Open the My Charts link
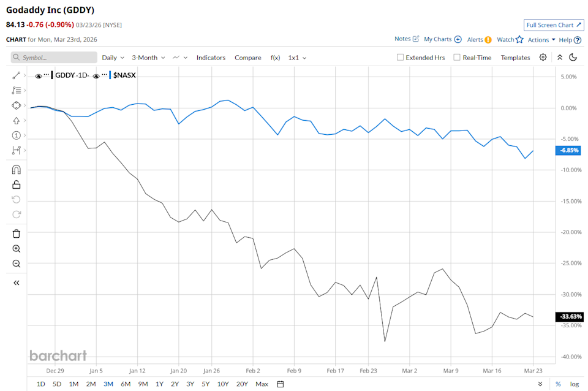The image size is (588, 391). [442, 39]
